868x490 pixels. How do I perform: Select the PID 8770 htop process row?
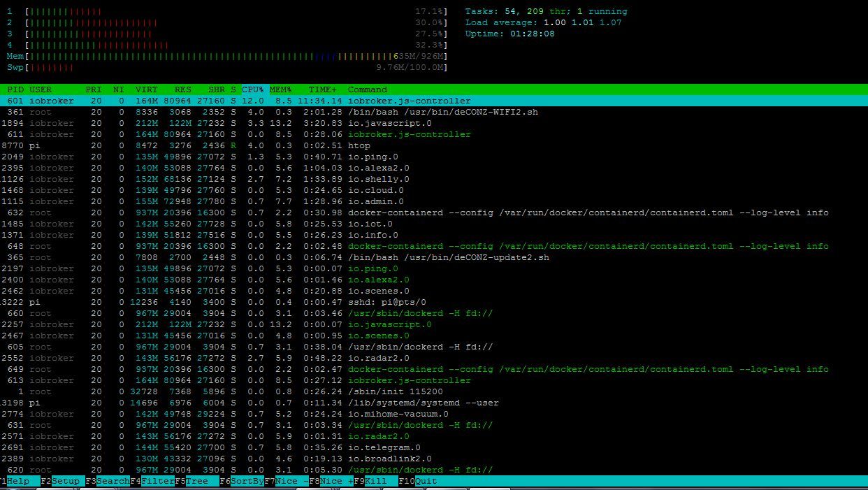pos(434,145)
